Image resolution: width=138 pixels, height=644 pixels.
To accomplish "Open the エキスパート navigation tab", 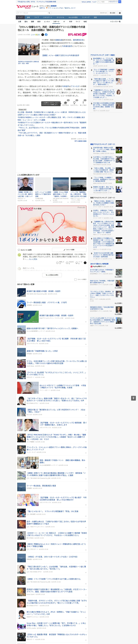I will point(48,17).
